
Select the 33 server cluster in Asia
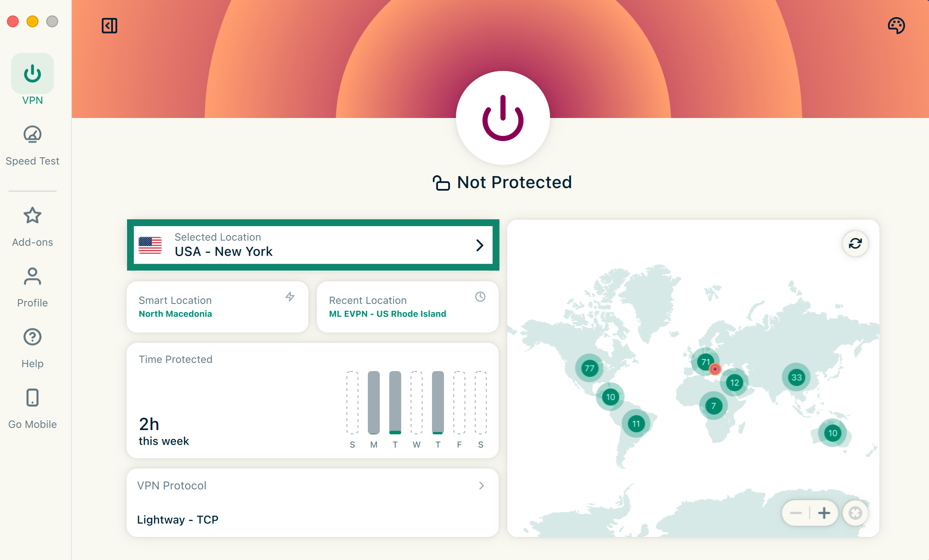[x=796, y=377]
